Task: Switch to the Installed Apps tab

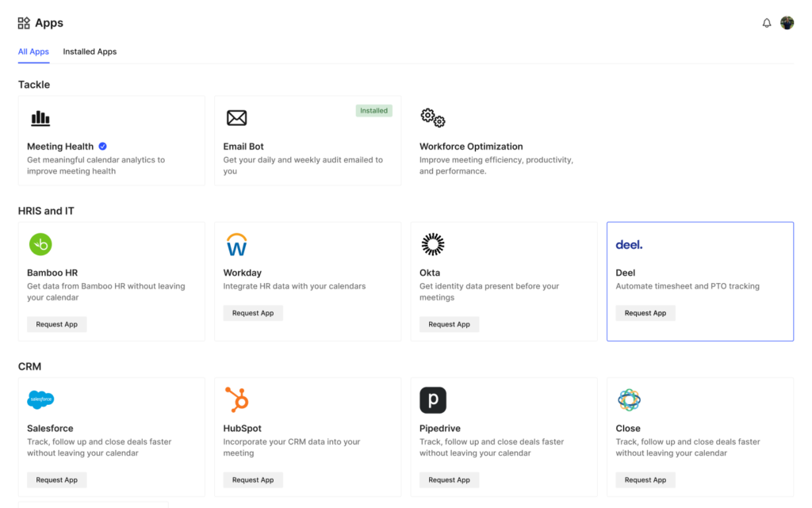Action: [x=90, y=52]
